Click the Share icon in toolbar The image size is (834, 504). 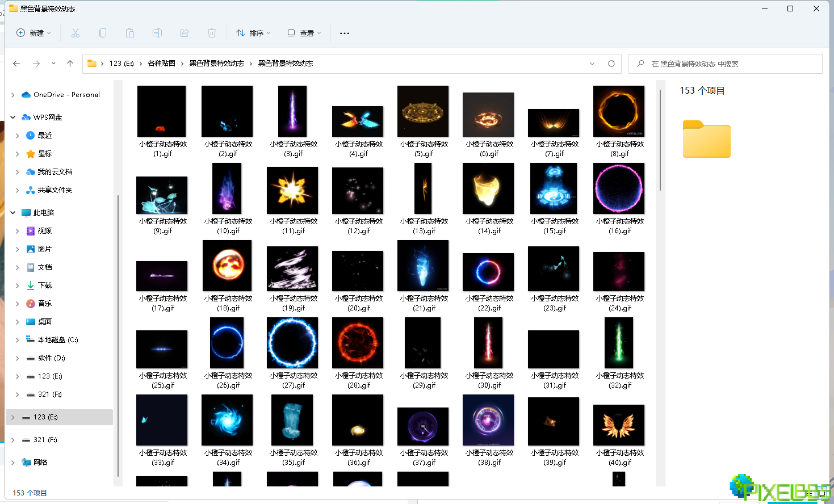pos(185,33)
